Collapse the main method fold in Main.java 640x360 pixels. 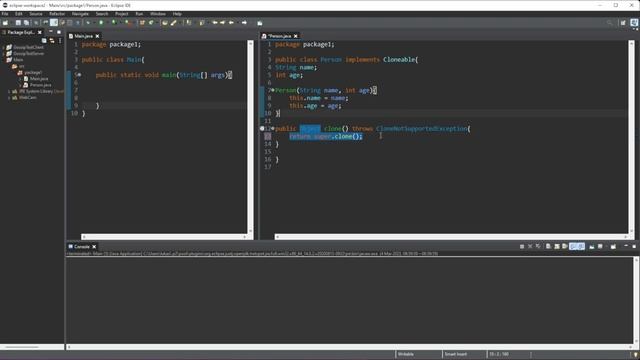(x=79, y=75)
